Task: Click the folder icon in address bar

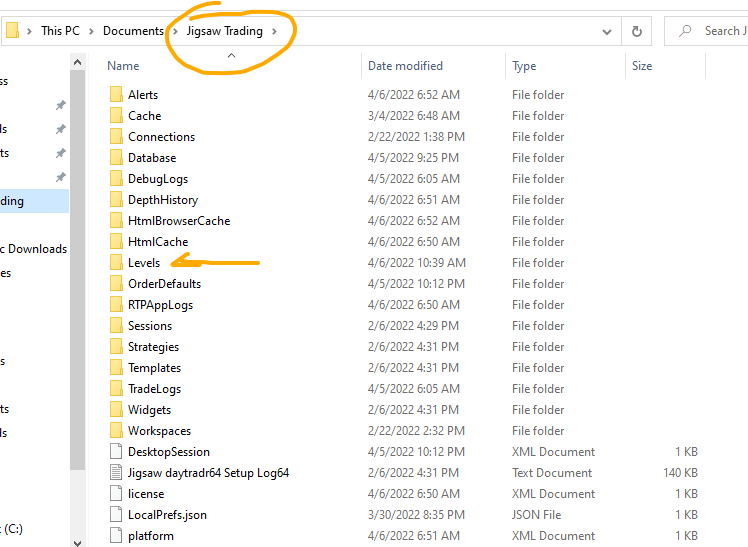Action: (12, 31)
